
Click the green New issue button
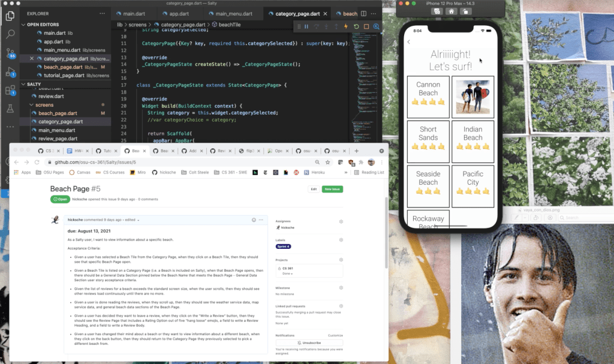click(332, 189)
